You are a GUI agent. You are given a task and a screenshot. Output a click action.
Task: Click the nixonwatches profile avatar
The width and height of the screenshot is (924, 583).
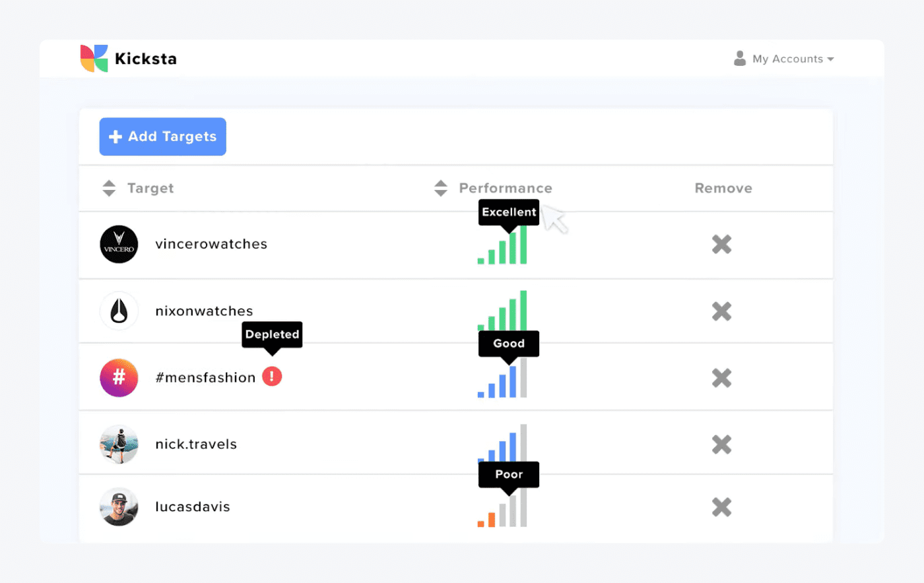[119, 311]
